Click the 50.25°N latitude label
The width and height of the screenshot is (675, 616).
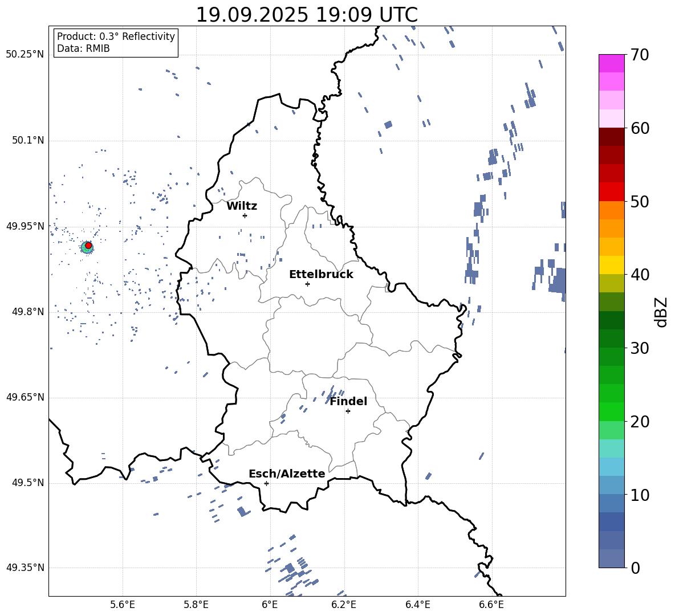tap(25, 55)
